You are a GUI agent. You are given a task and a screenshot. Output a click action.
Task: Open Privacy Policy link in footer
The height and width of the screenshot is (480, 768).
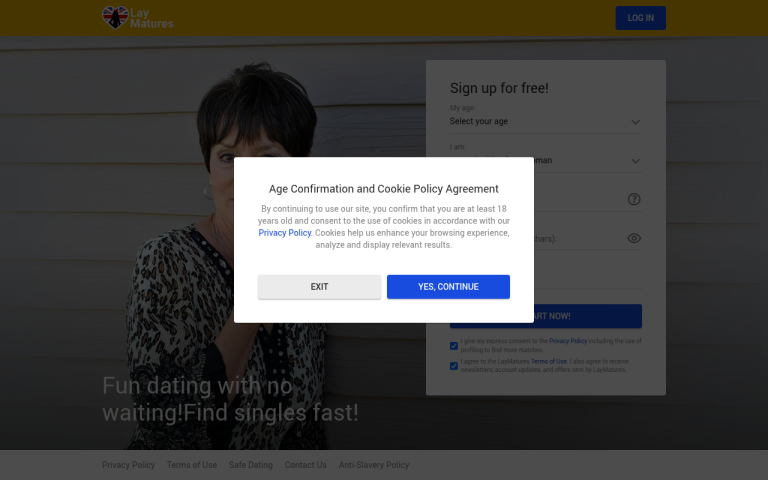128,465
